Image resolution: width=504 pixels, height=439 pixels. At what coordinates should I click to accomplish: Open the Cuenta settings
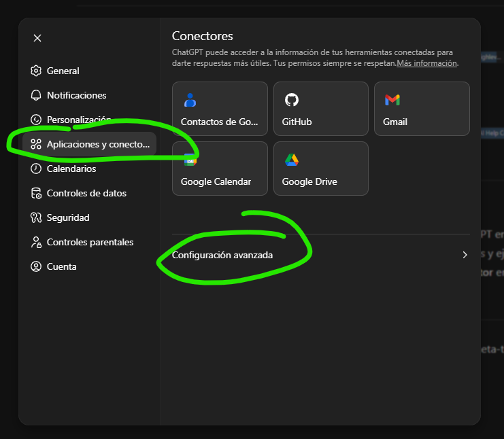[x=89, y=266]
